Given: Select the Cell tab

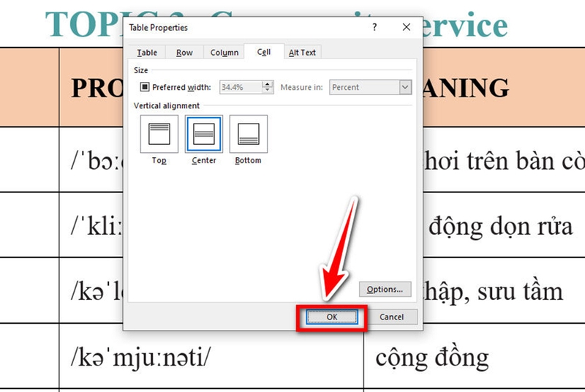Looking at the screenshot, I should pos(263,53).
